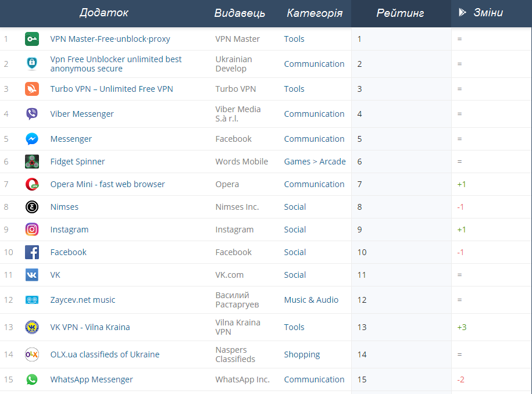Open the VPN Master-Free·unblock·proxy app link
This screenshot has height=394, width=532.
tap(110, 39)
